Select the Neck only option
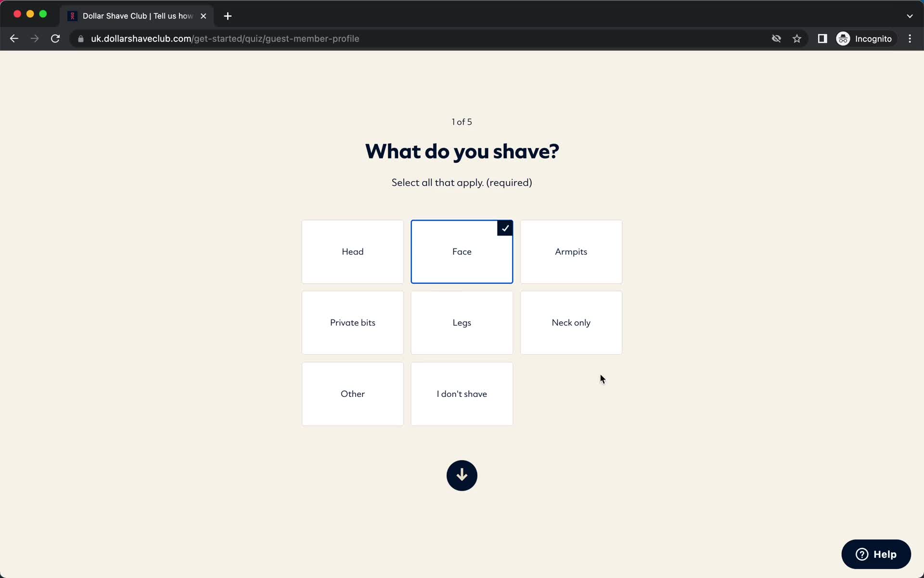 click(x=571, y=323)
